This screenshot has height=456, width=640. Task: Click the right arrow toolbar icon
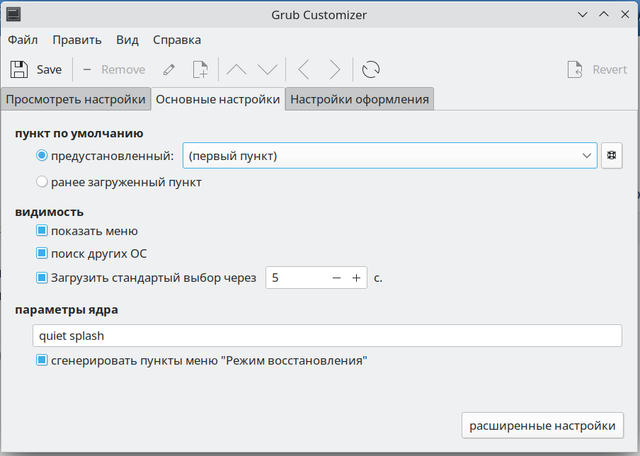(x=335, y=69)
